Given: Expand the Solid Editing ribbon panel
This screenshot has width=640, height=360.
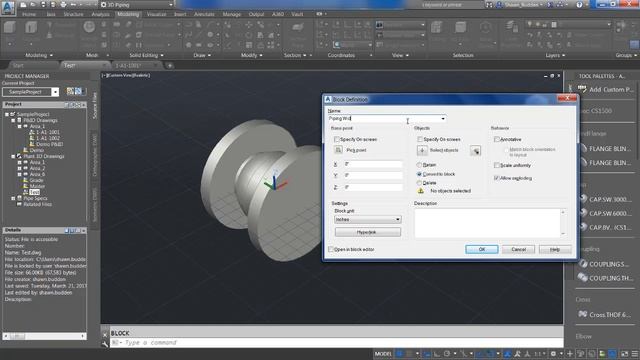Looking at the screenshot, I should [x=146, y=55].
